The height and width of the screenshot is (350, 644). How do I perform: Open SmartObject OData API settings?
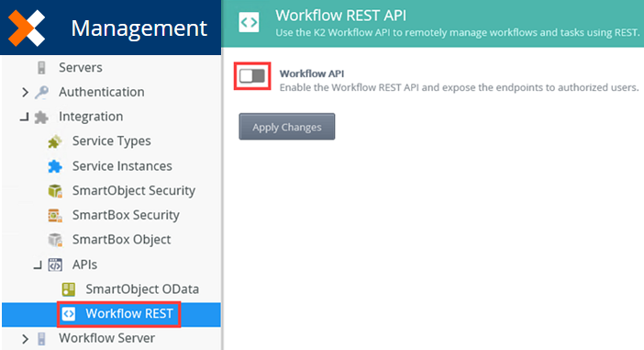[x=142, y=289]
